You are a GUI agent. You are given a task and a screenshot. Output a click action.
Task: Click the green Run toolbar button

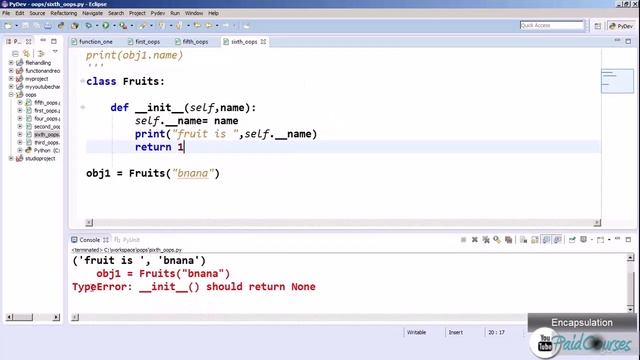point(106,26)
